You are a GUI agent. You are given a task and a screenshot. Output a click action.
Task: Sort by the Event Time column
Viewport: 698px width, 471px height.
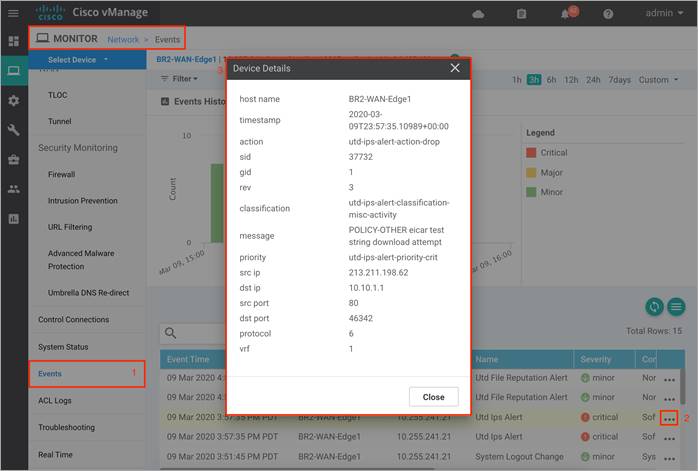click(x=188, y=359)
